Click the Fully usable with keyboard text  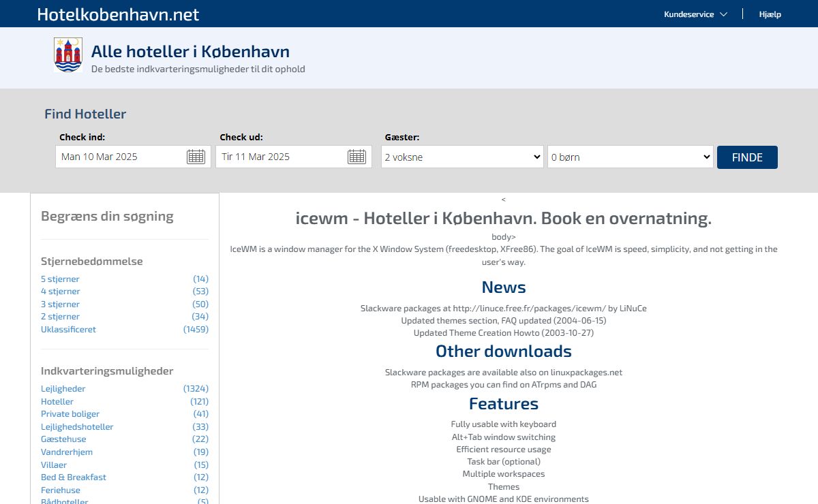[504, 424]
